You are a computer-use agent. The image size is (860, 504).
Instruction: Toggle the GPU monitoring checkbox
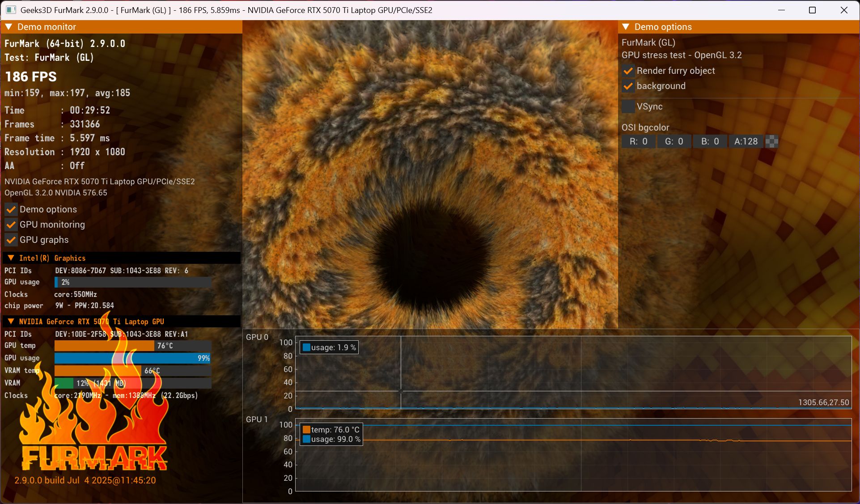[x=11, y=225]
